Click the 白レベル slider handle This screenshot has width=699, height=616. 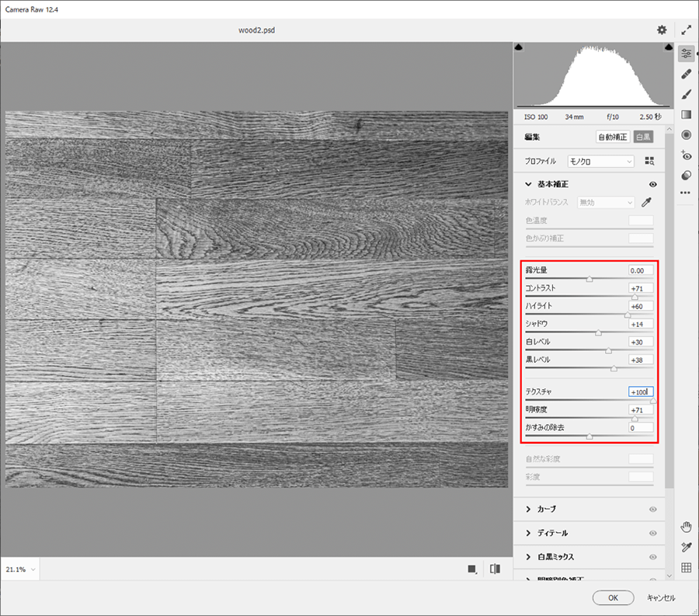(x=608, y=351)
